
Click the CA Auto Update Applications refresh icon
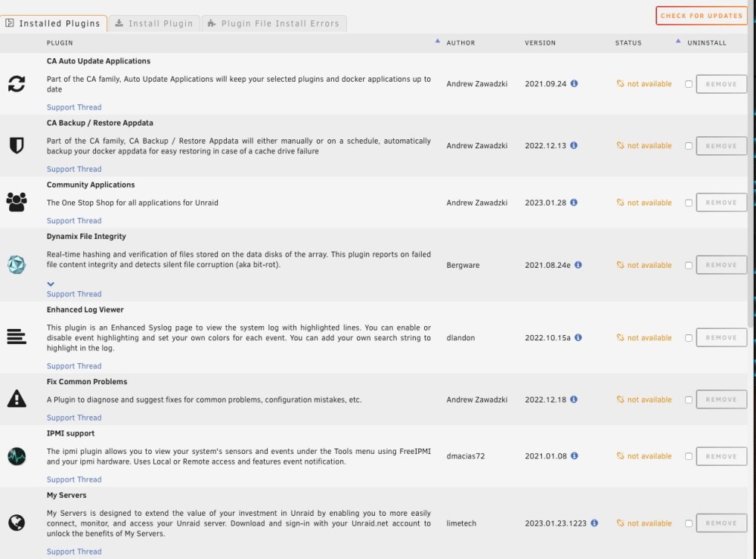(17, 84)
